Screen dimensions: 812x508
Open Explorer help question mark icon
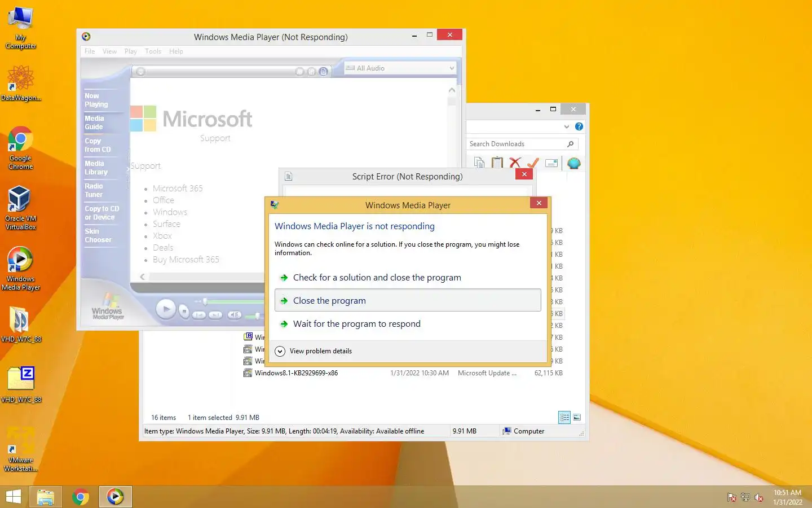point(579,126)
